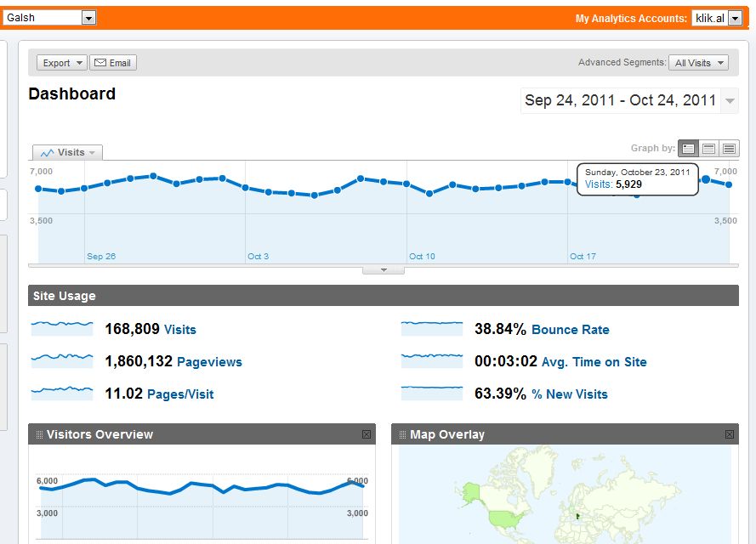Open the % New Visits link
Viewport: 756px width, 544px height.
(x=570, y=394)
